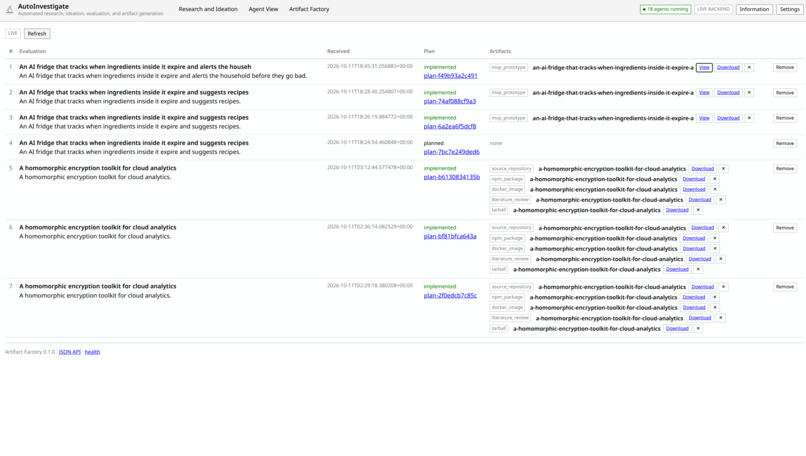Open plan-bf81bfca643a link
806x456 pixels.
[x=450, y=236]
